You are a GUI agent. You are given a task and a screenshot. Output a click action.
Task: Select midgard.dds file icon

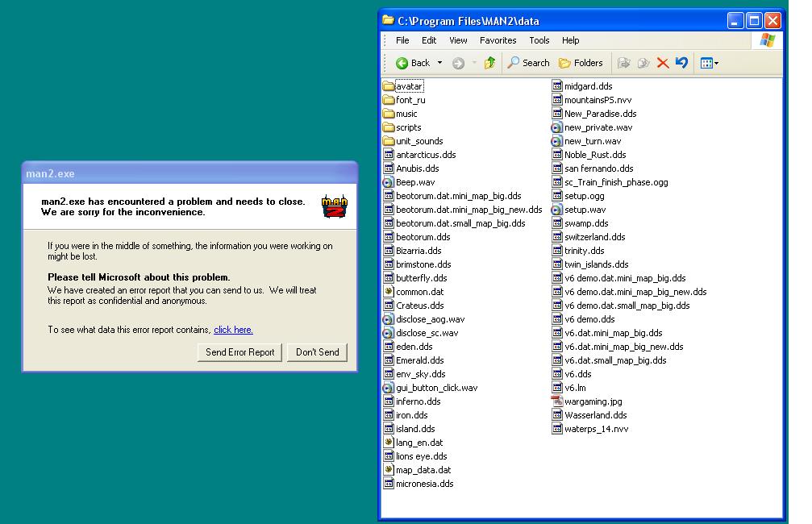[x=556, y=86]
